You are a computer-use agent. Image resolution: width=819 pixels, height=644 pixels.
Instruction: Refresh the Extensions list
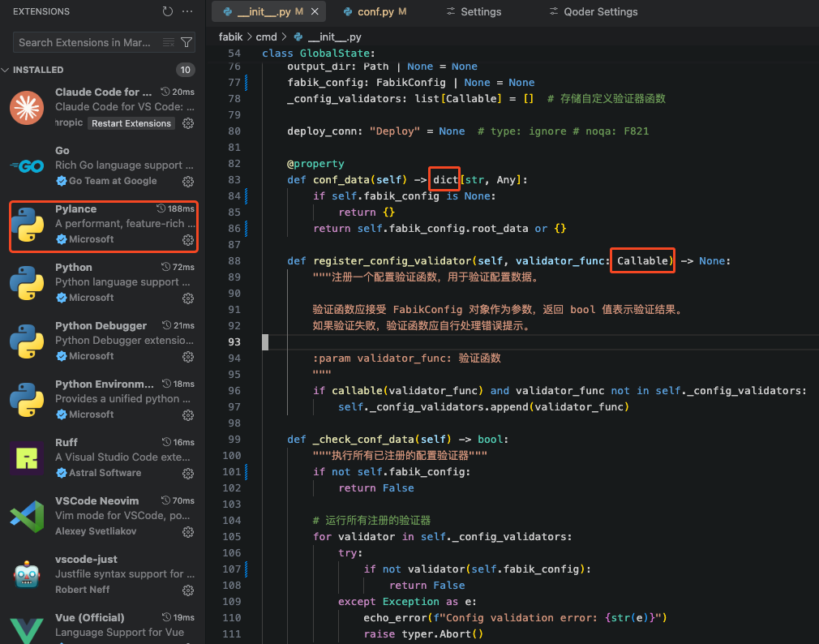click(x=167, y=11)
